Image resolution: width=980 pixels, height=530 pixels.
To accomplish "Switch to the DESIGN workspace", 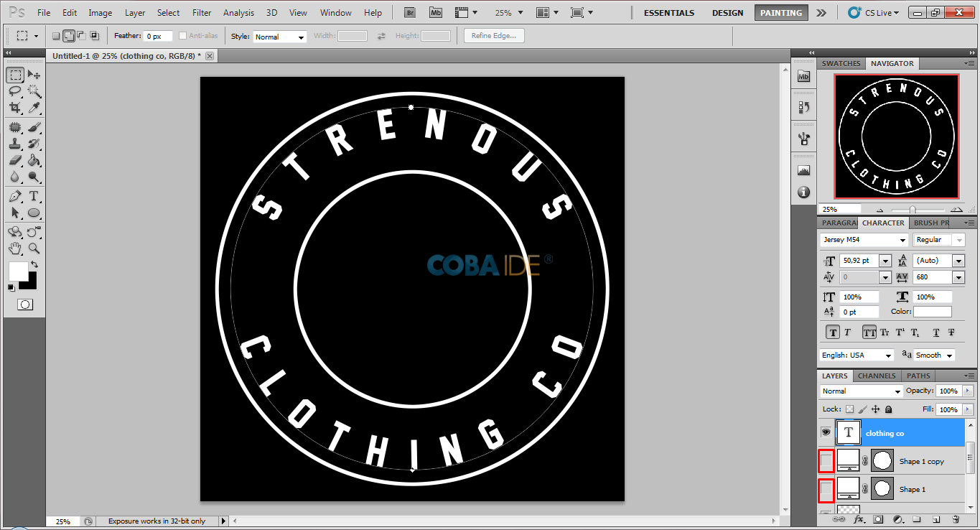I will coord(727,13).
